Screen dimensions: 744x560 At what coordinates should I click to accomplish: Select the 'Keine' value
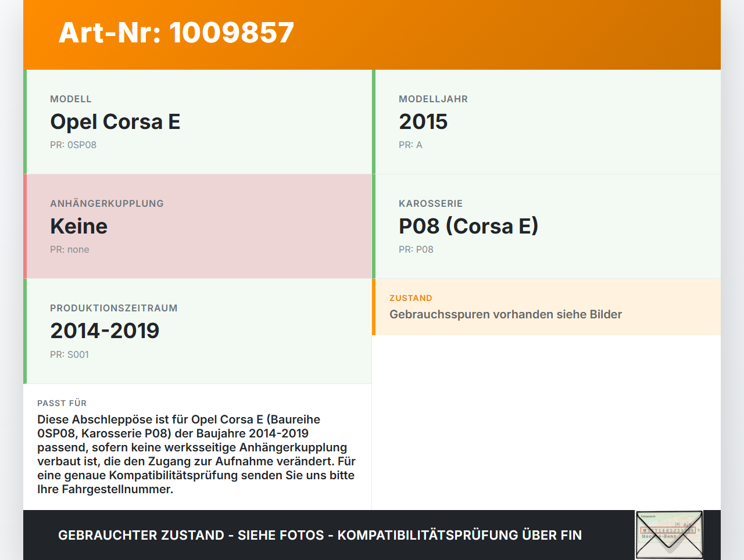[x=78, y=226]
